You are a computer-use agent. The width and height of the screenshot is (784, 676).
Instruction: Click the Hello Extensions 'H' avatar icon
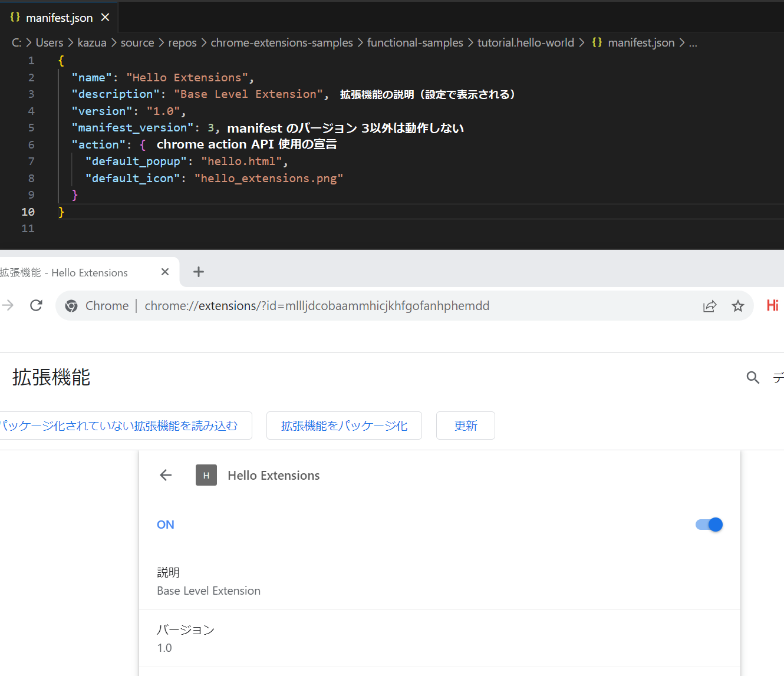[x=206, y=475]
